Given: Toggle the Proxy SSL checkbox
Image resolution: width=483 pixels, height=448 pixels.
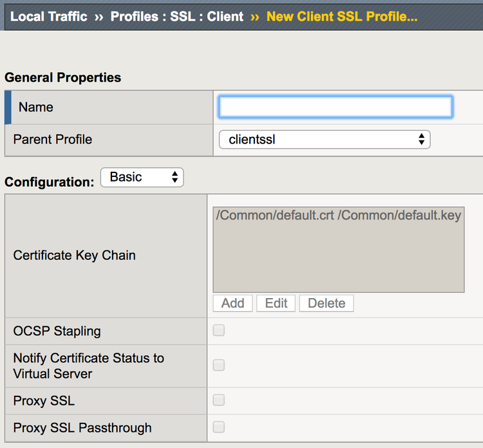Looking at the screenshot, I should tap(219, 400).
